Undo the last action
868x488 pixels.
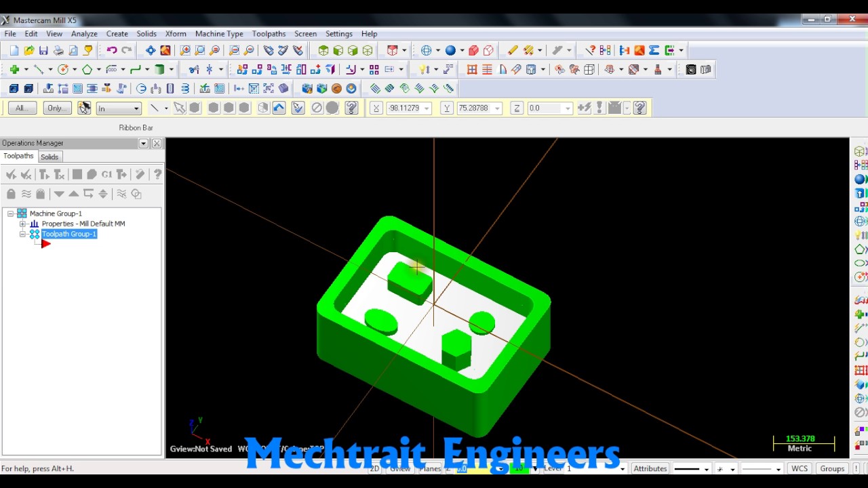(x=112, y=50)
